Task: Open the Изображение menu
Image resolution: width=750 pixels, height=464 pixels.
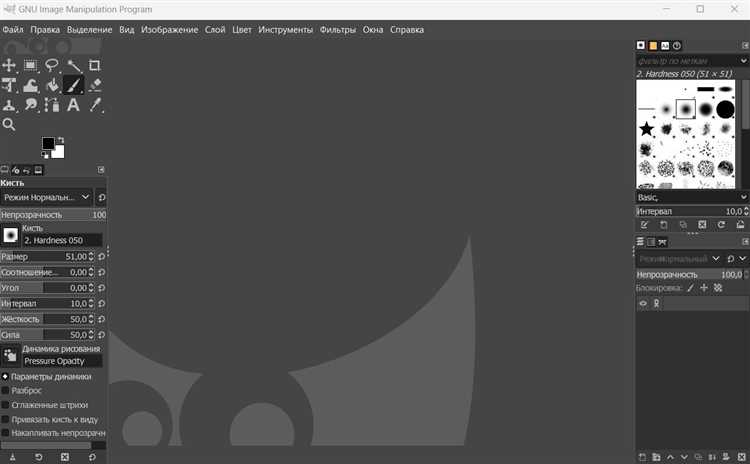Action: [169, 30]
